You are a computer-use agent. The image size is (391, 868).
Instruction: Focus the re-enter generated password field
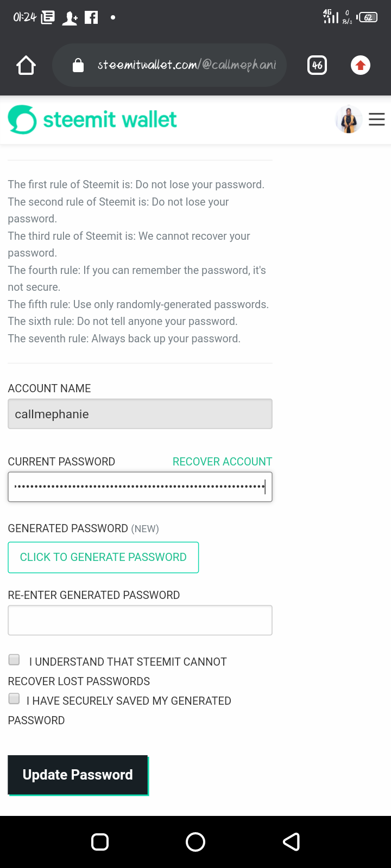140,620
